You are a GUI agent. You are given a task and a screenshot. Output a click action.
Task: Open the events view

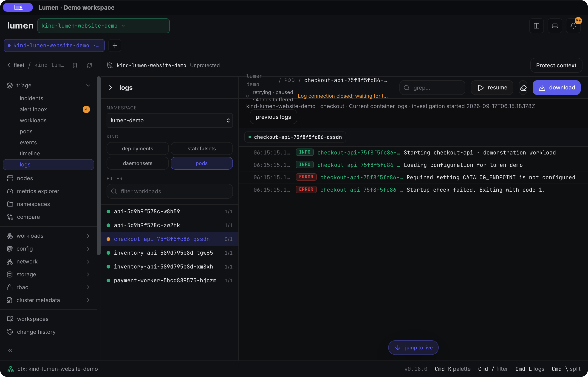tap(48, 143)
